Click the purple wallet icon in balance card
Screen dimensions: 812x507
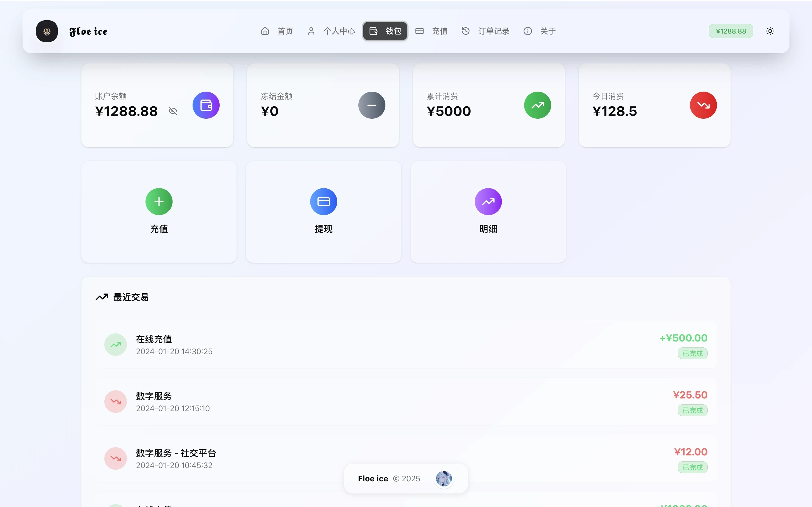pos(206,105)
